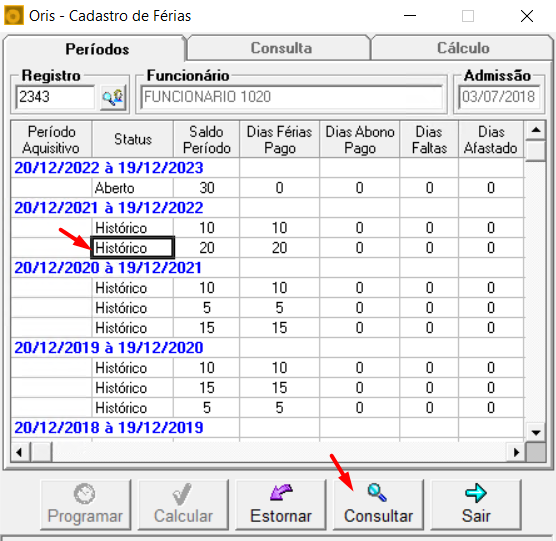Open the Cálculo tab

pyautogui.click(x=463, y=48)
